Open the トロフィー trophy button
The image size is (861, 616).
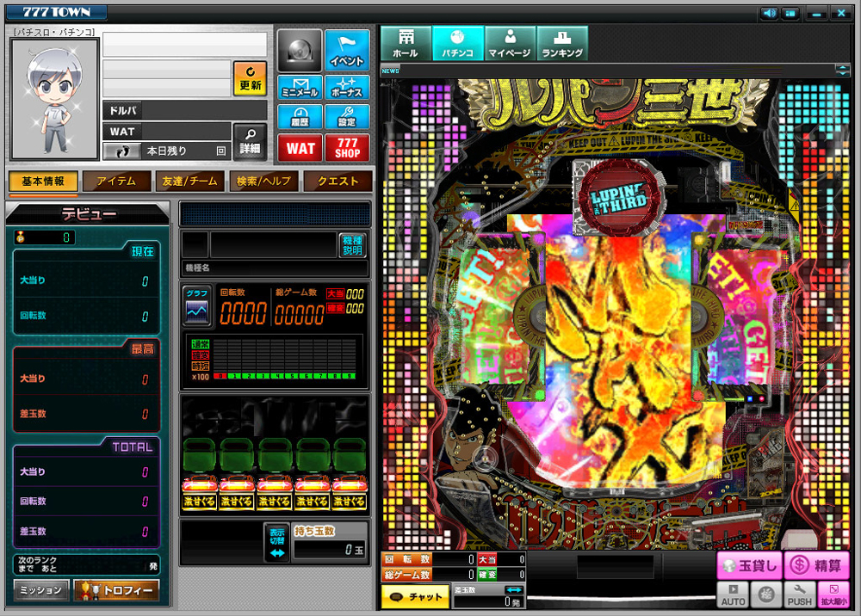tap(117, 590)
